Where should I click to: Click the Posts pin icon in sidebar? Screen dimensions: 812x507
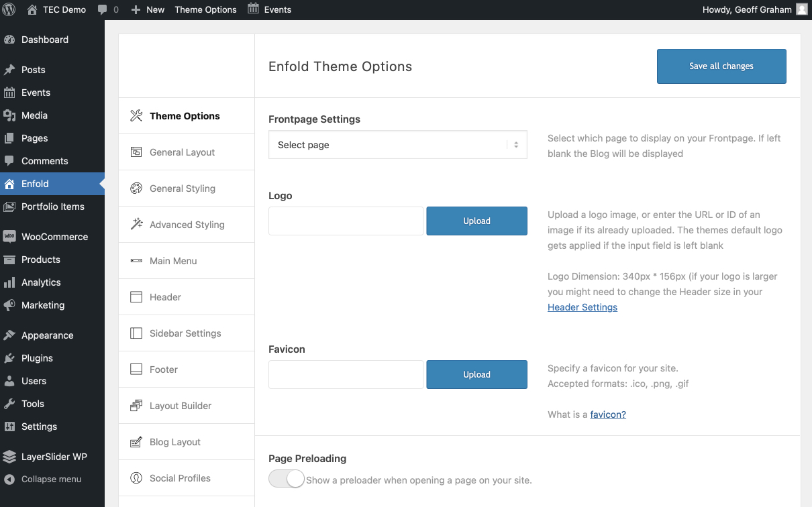(x=9, y=70)
